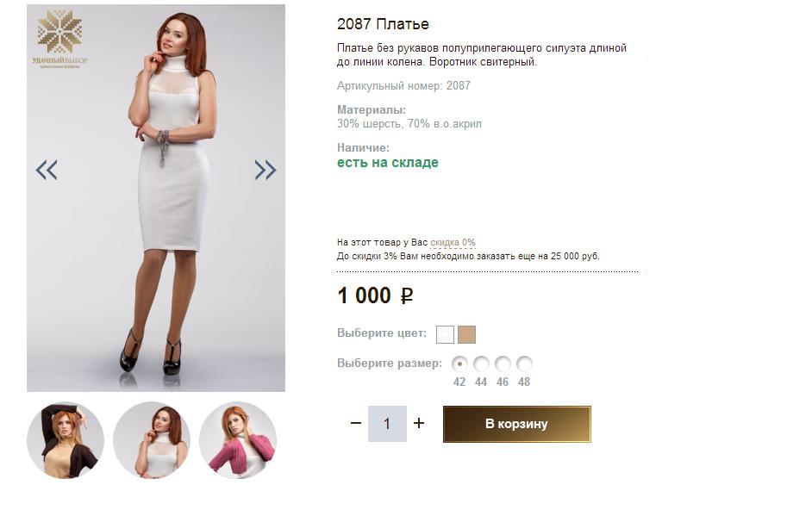Click the previous image double-arrow icon
Screen dimensions: 812x516
point(47,170)
